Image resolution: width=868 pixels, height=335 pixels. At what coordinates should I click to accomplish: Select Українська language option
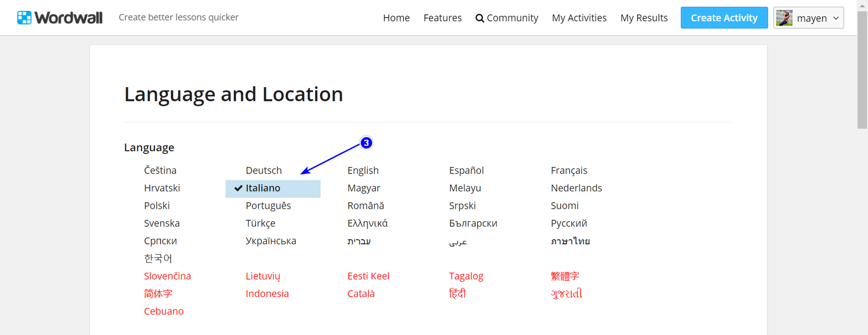pos(271,241)
